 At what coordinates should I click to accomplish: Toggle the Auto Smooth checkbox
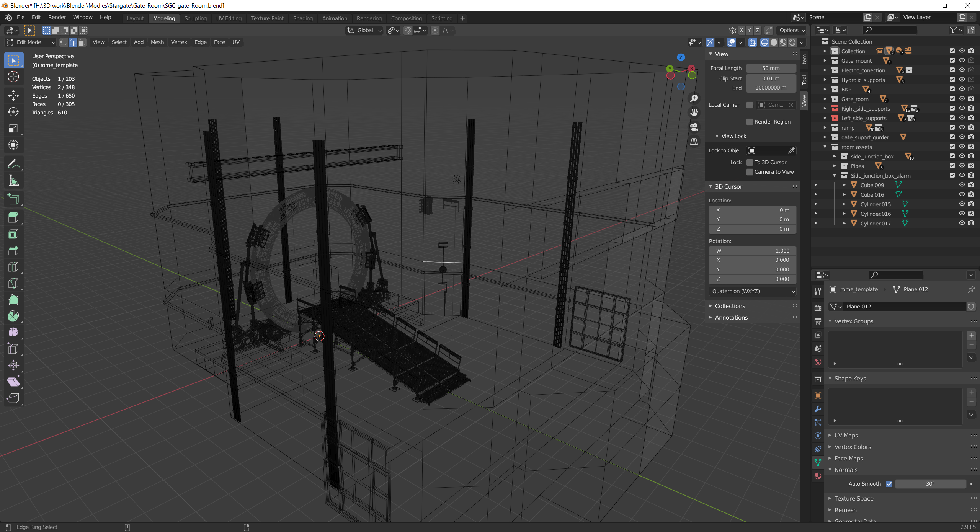click(889, 484)
